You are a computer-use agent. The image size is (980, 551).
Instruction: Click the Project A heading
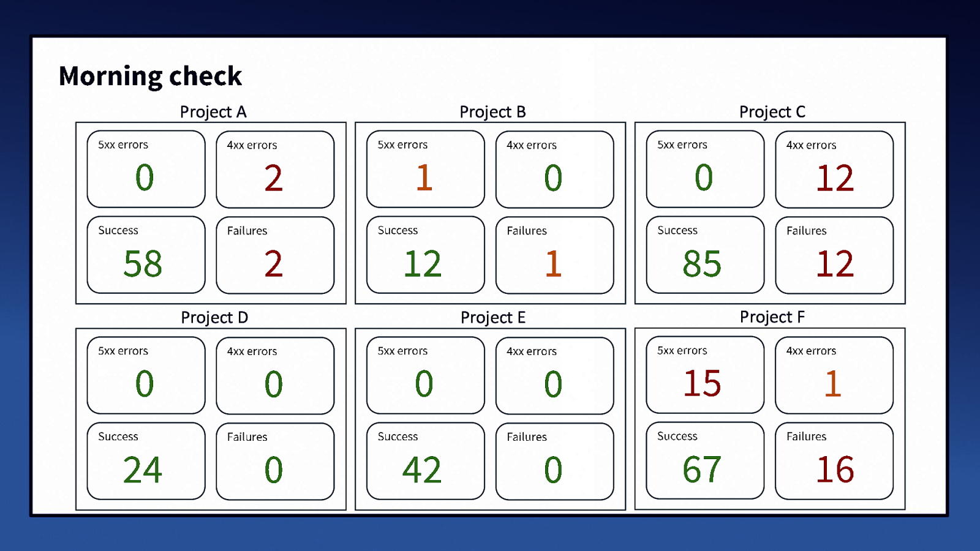(x=213, y=112)
